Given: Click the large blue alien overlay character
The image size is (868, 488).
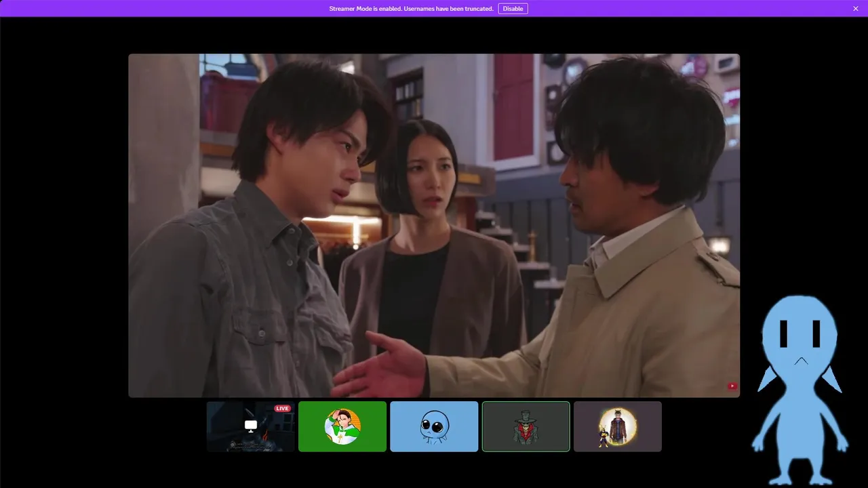Looking at the screenshot, I should pos(800,390).
